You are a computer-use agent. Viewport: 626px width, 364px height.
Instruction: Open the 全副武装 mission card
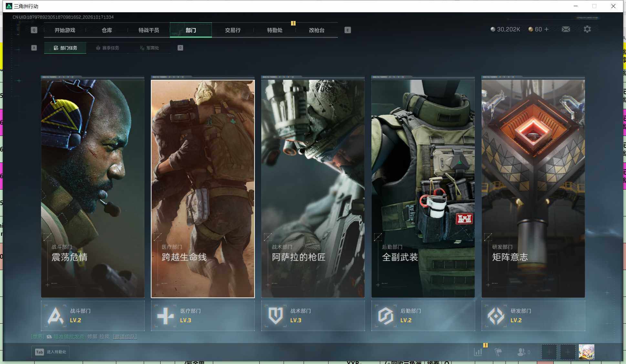click(x=423, y=189)
